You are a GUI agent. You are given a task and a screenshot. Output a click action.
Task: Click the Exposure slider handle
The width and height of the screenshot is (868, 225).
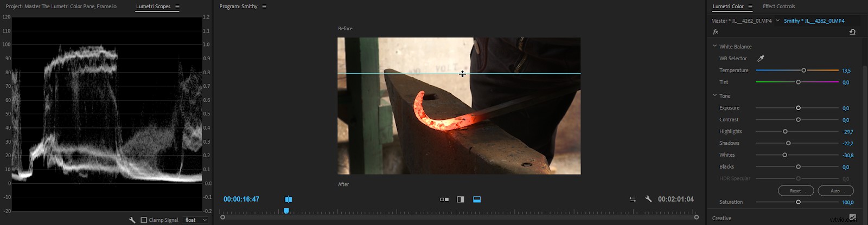coord(798,108)
